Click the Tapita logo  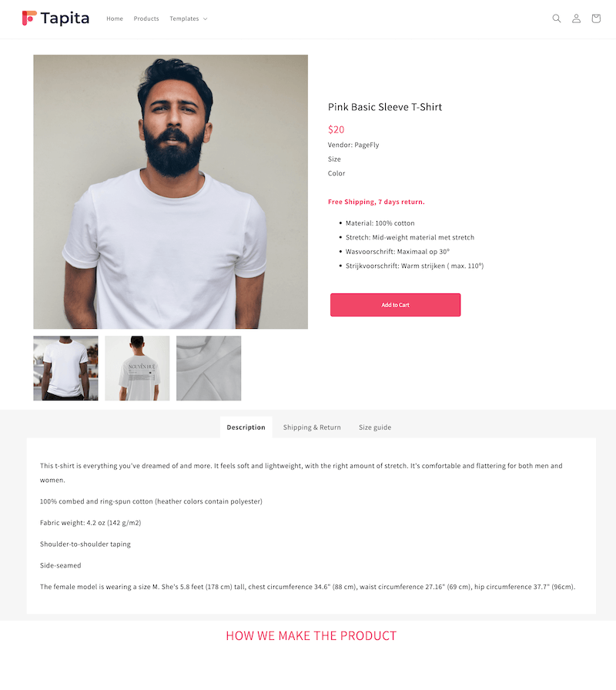(56, 18)
